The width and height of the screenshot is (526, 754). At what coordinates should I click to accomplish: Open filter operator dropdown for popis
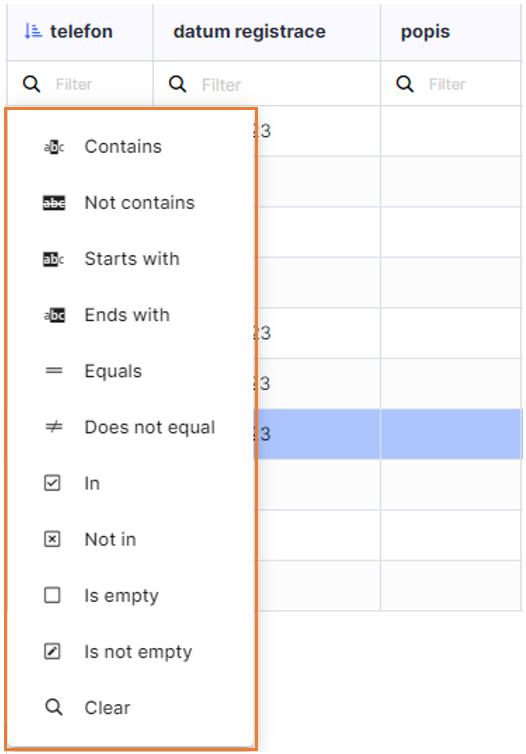(405, 84)
